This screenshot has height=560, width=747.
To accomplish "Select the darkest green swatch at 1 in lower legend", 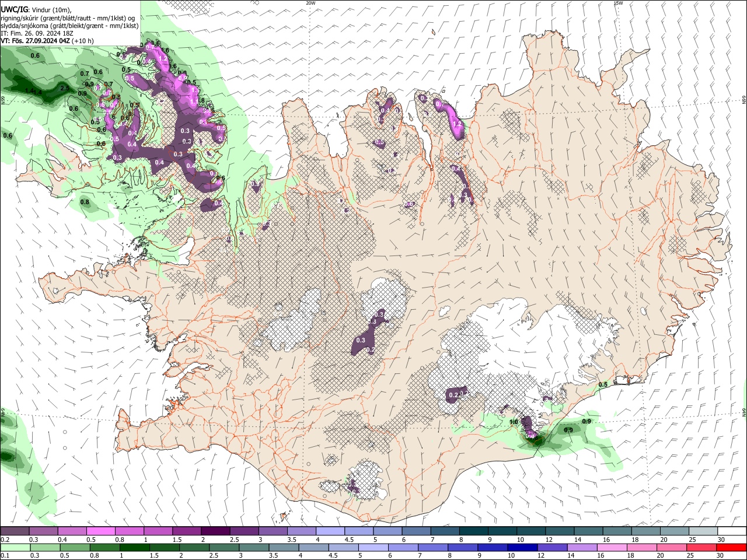I will [135, 547].
